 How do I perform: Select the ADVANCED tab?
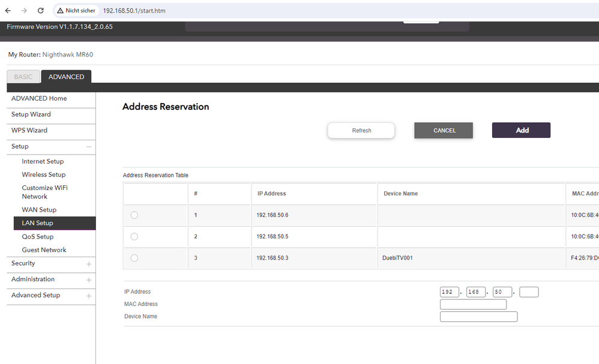tap(66, 76)
